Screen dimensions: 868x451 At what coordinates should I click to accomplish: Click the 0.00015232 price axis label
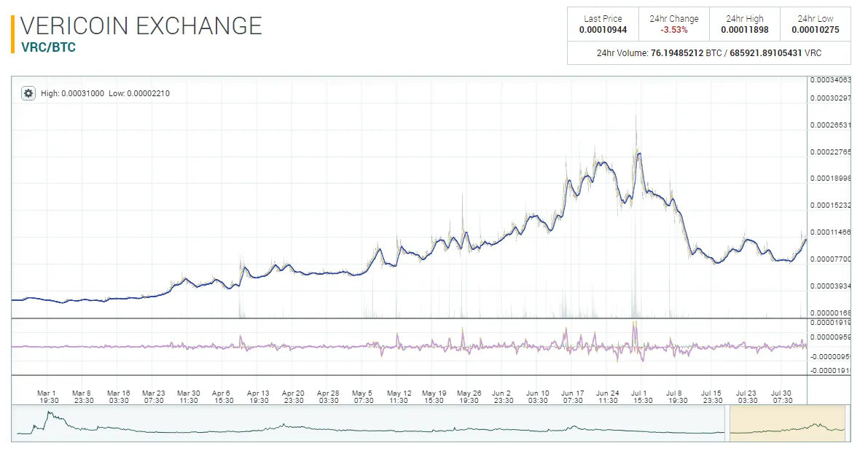(x=830, y=205)
